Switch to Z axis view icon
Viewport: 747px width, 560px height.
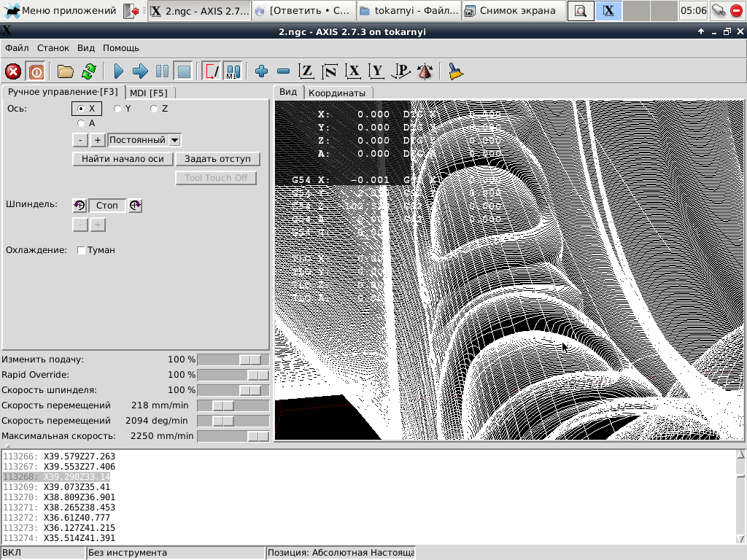tap(306, 71)
